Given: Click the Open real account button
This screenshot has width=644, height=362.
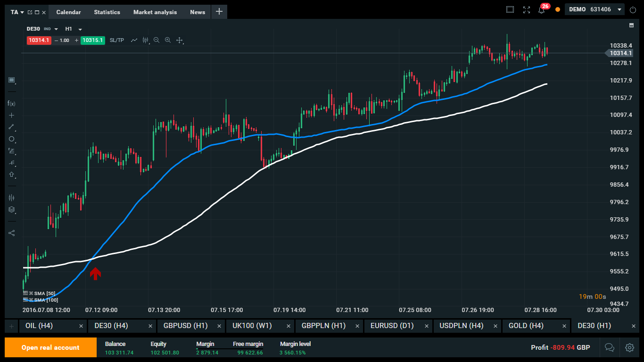Looking at the screenshot, I should pos(50,347).
